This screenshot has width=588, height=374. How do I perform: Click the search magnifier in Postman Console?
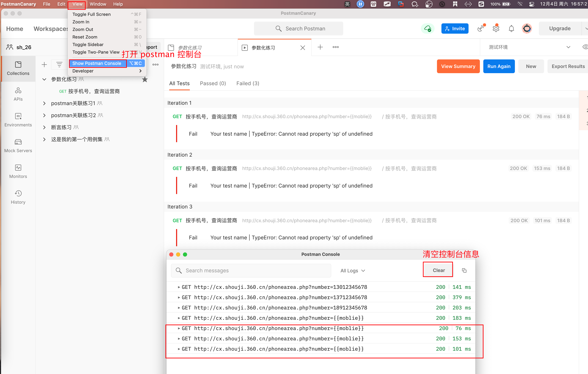pyautogui.click(x=179, y=270)
